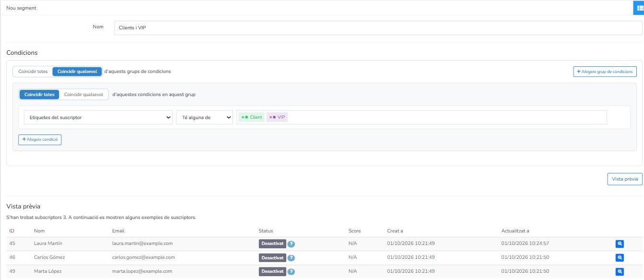Click the name 'Laura Martín' in the table
Image resolution: width=644 pixels, height=280 pixels.
[x=48, y=243]
